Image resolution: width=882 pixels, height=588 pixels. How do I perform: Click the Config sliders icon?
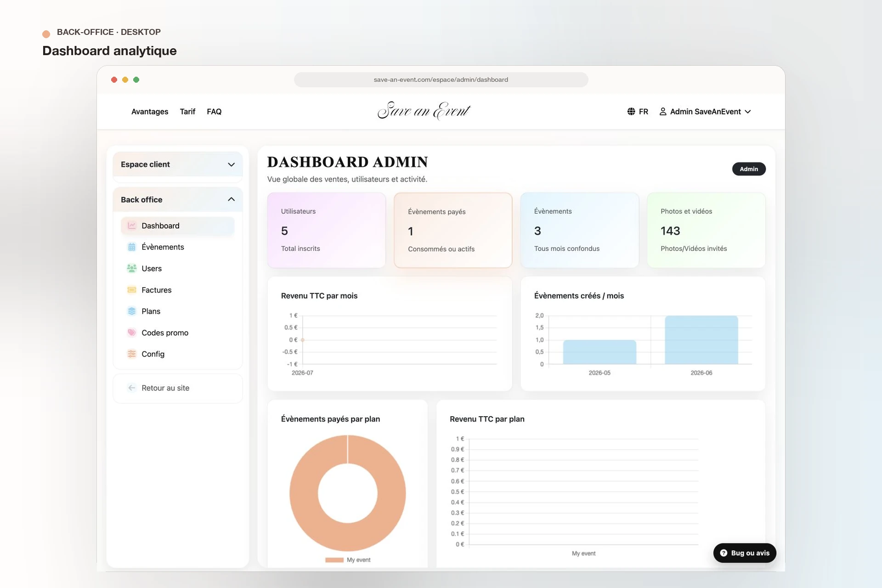[x=132, y=354]
